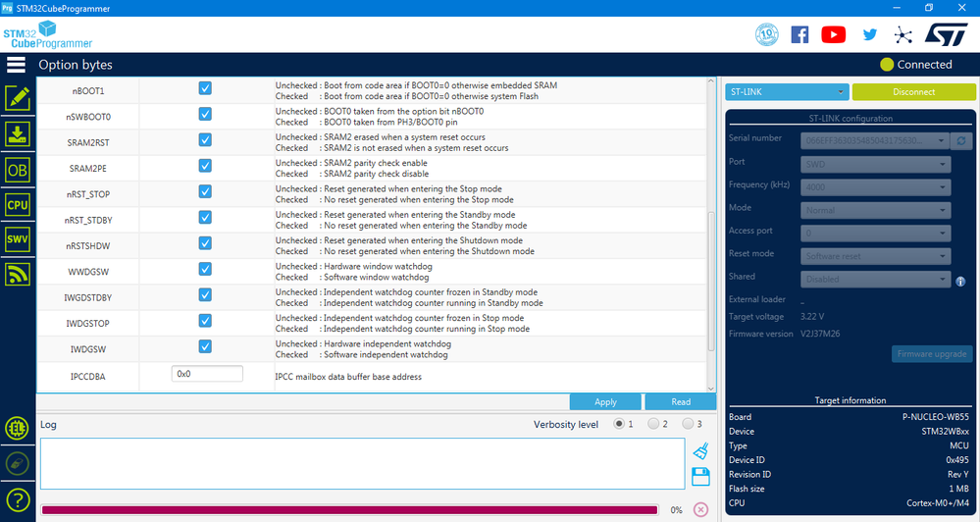Open the Reset mode dropdown
This screenshot has height=522, width=980.
pyautogui.click(x=876, y=256)
